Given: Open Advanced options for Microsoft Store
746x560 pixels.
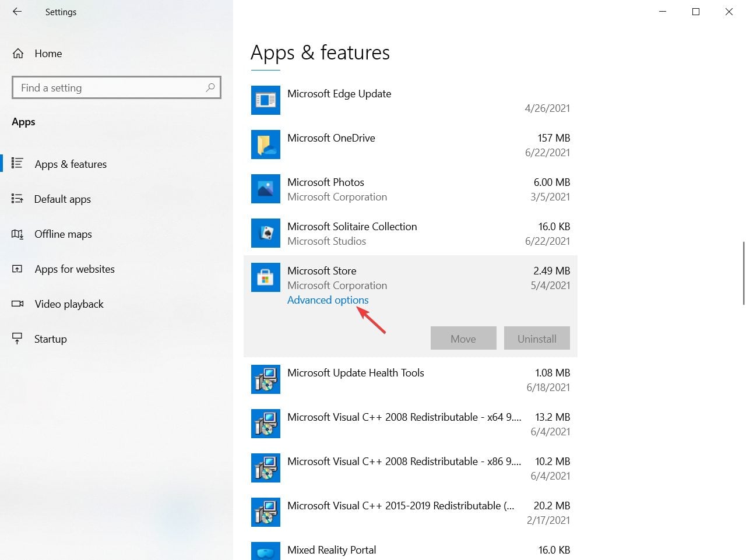Looking at the screenshot, I should click(x=328, y=300).
